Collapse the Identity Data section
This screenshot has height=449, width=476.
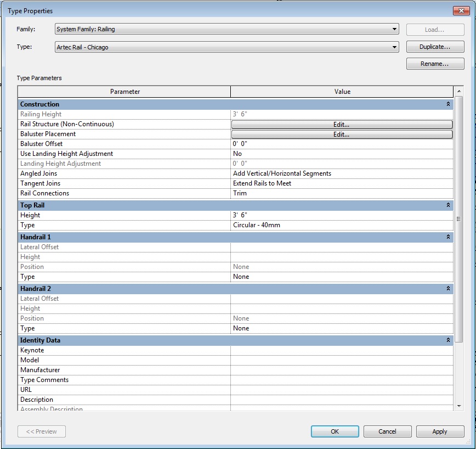(x=448, y=340)
